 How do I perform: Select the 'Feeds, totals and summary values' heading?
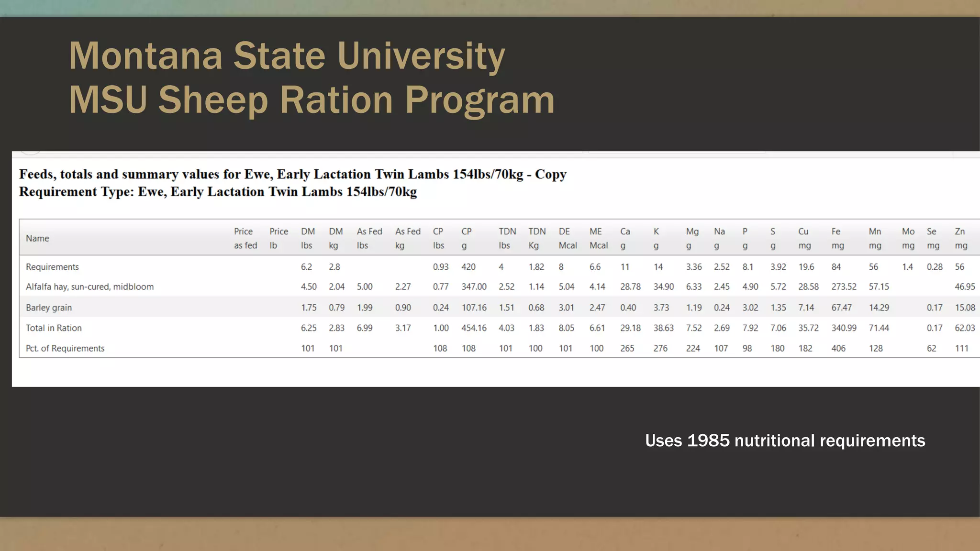(293, 174)
